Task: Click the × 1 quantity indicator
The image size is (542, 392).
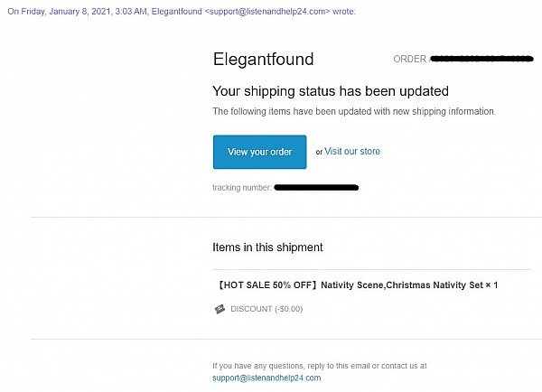Action: tap(491, 285)
